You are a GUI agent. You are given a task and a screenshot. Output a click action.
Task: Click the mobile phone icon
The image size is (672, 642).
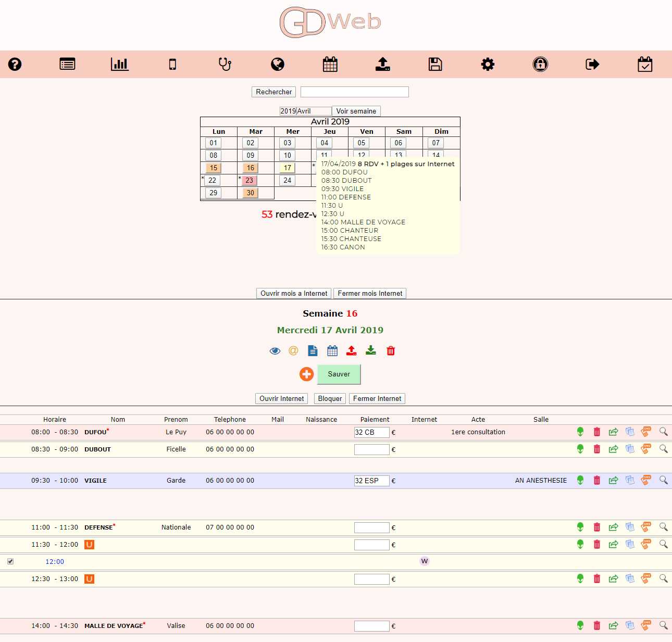click(x=172, y=64)
